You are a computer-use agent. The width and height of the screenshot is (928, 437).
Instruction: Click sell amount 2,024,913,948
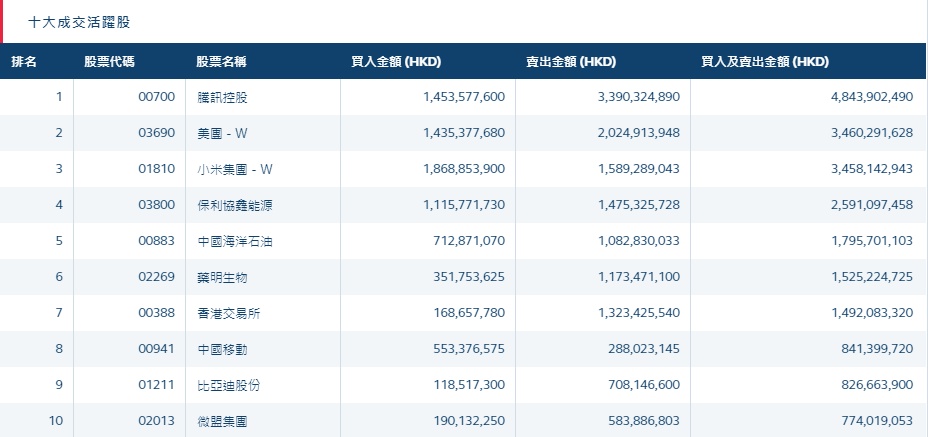(x=639, y=133)
